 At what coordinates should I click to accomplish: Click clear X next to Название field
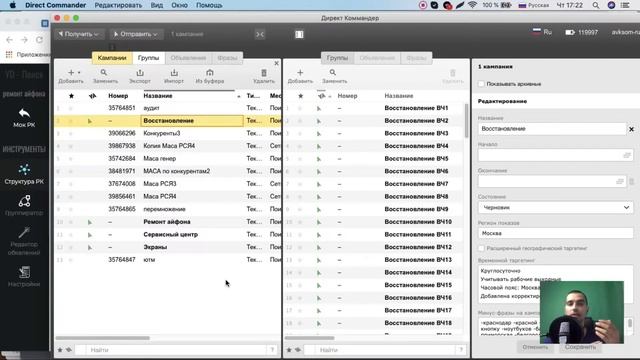tap(631, 129)
